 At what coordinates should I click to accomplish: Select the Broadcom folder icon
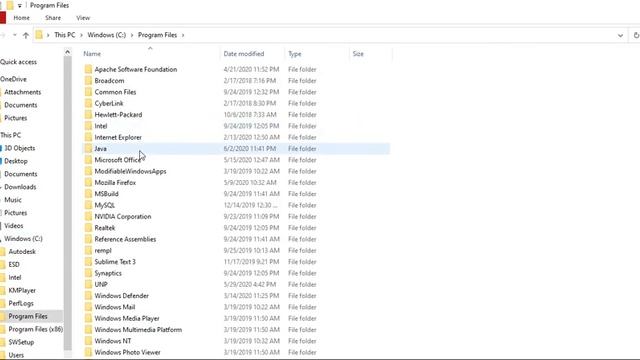[x=88, y=80]
